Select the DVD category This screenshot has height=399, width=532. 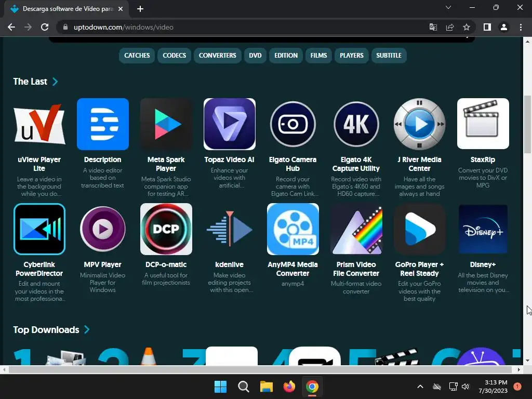(x=255, y=55)
